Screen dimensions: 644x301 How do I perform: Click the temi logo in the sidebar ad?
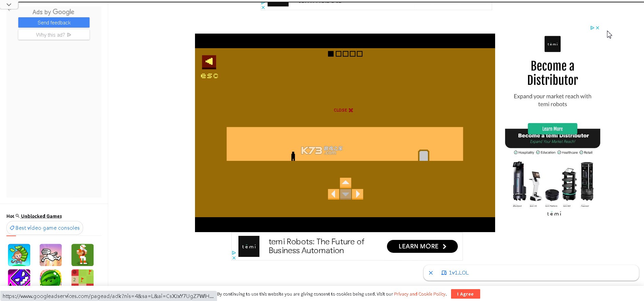pyautogui.click(x=552, y=44)
